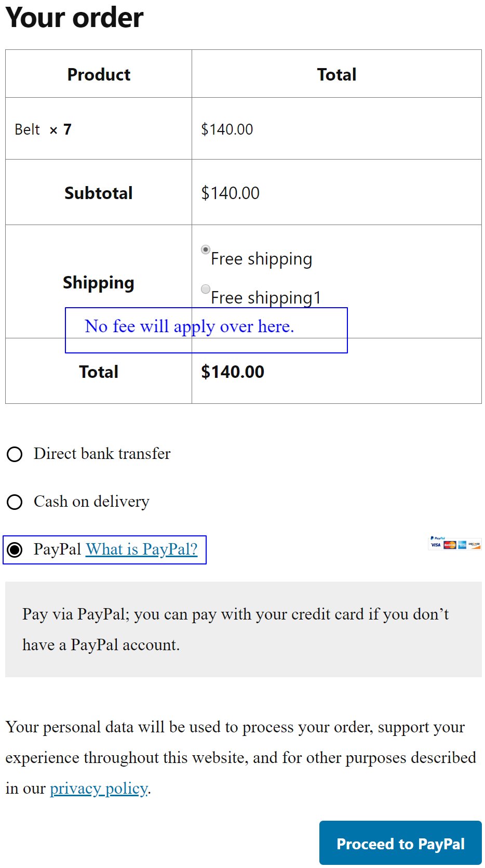Select PayPal as payment method
Image resolution: width=485 pixels, height=868 pixels.
point(15,550)
